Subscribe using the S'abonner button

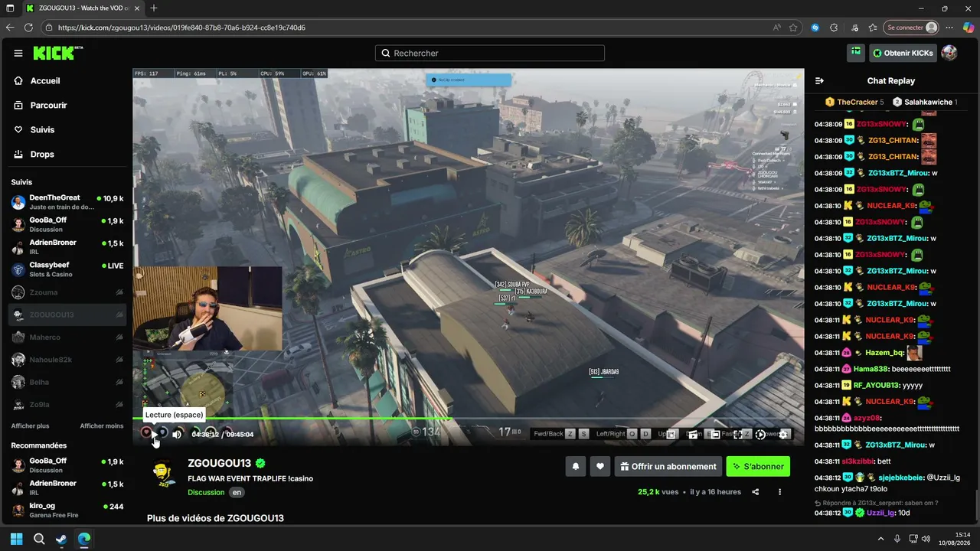[x=758, y=466]
